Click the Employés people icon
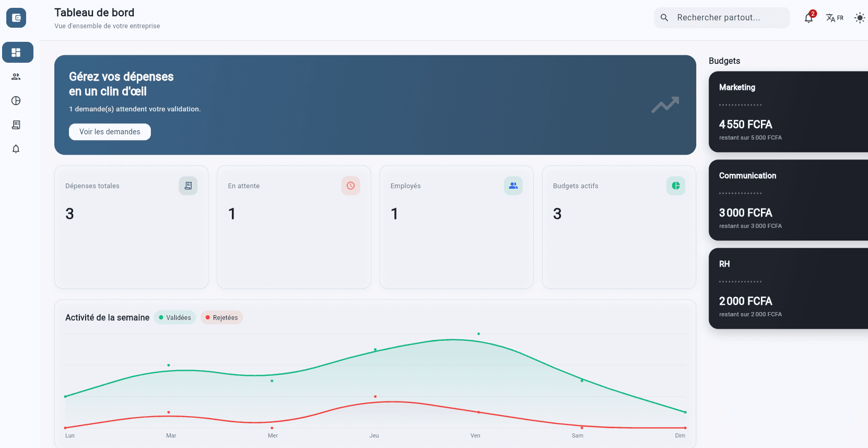The height and width of the screenshot is (448, 868). coord(513,186)
